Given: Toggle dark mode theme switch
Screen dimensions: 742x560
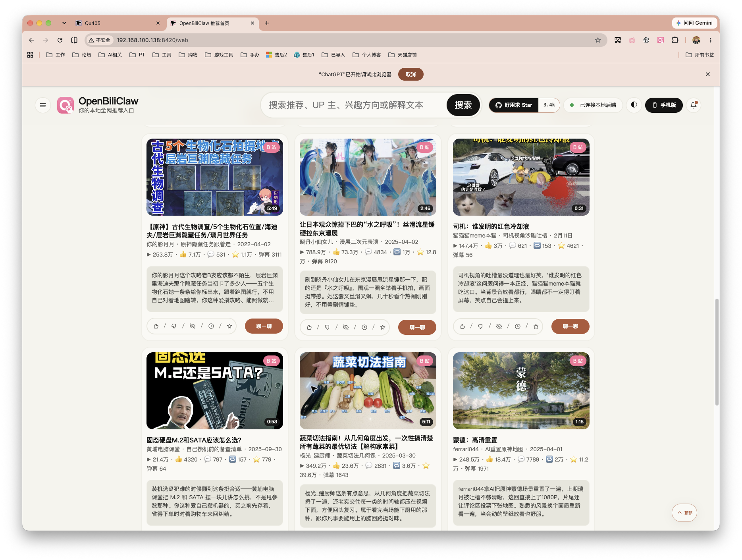Looking at the screenshot, I should [634, 105].
